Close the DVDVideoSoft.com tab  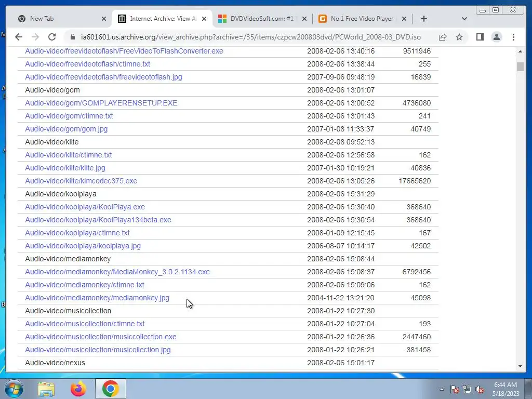(x=304, y=19)
